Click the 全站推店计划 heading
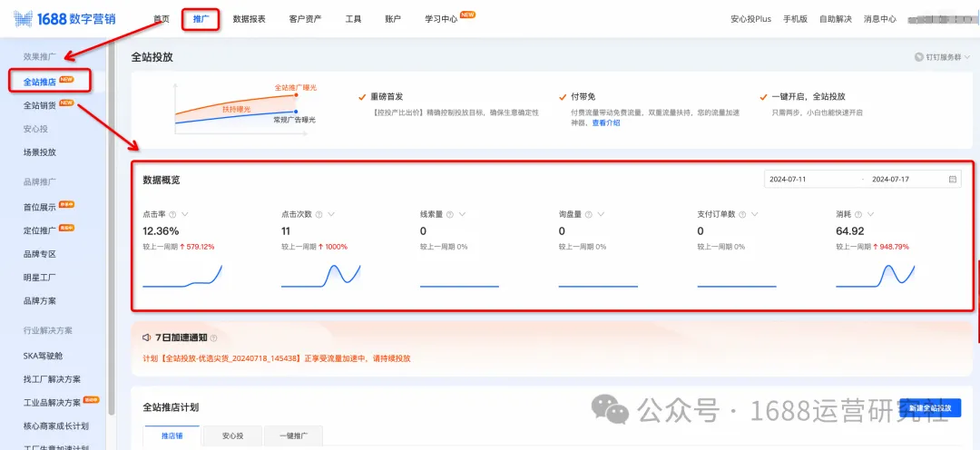 pos(171,406)
